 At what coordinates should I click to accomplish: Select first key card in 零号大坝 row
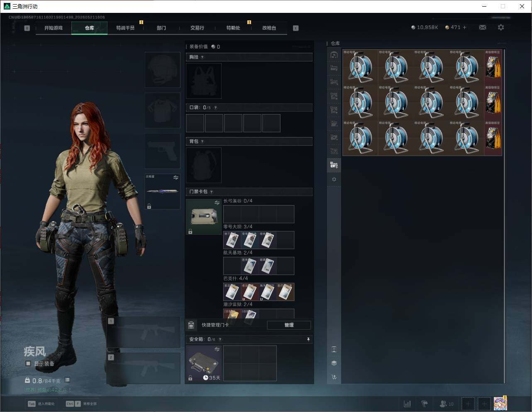coord(232,240)
